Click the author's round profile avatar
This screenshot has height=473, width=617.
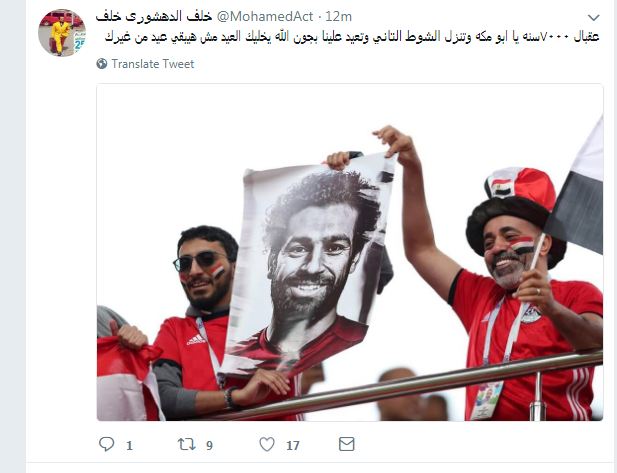tap(62, 33)
